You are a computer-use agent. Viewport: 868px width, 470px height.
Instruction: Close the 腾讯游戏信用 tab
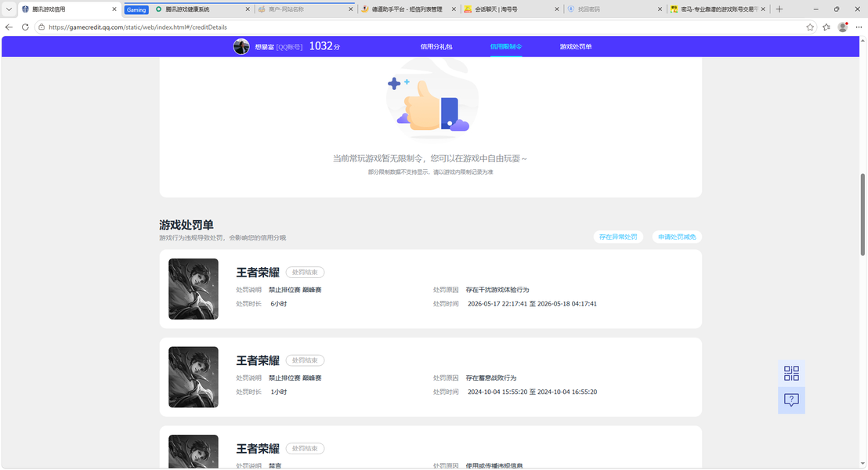114,9
